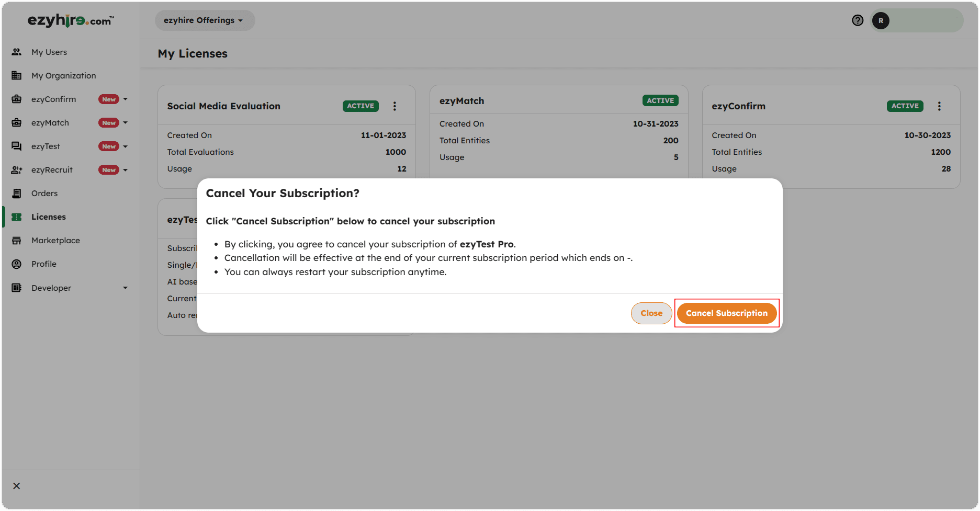Expand the ezyConfirm sidebar menu arrow
Screen dimensions: 980x511
[126, 99]
